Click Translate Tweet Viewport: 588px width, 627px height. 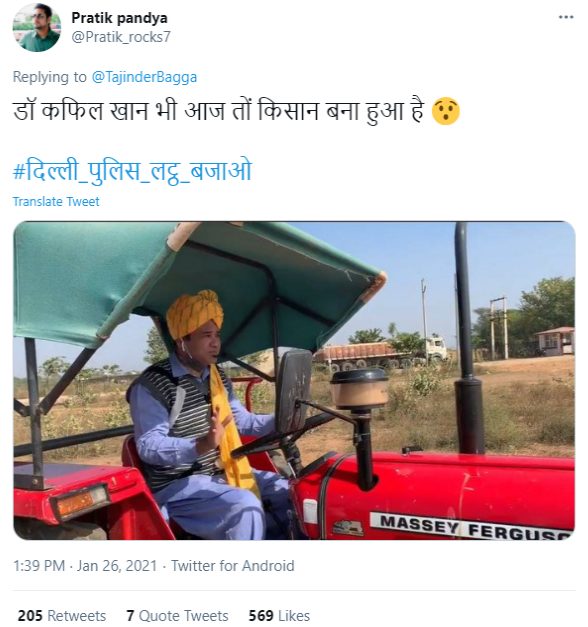click(x=56, y=202)
